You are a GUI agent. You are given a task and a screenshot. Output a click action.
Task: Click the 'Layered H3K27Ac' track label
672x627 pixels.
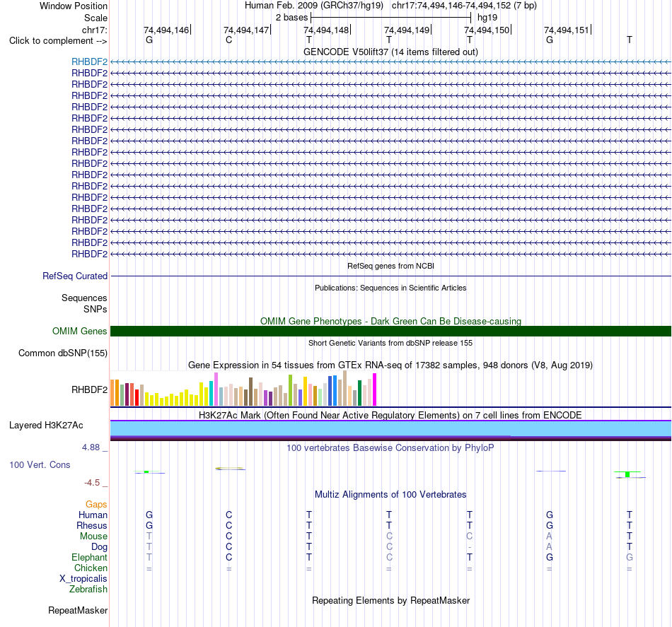[x=46, y=426]
